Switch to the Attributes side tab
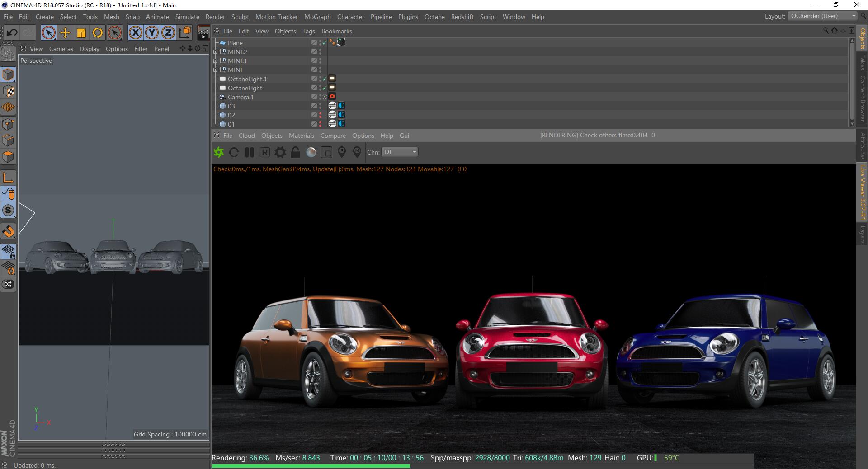Image resolution: width=868 pixels, height=469 pixels. (863, 145)
